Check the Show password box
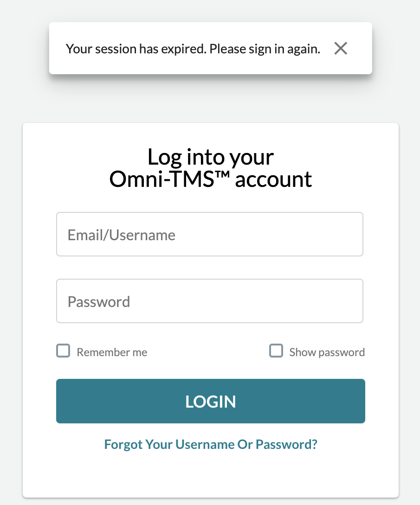Viewport: 420px width, 505px height. point(276,351)
